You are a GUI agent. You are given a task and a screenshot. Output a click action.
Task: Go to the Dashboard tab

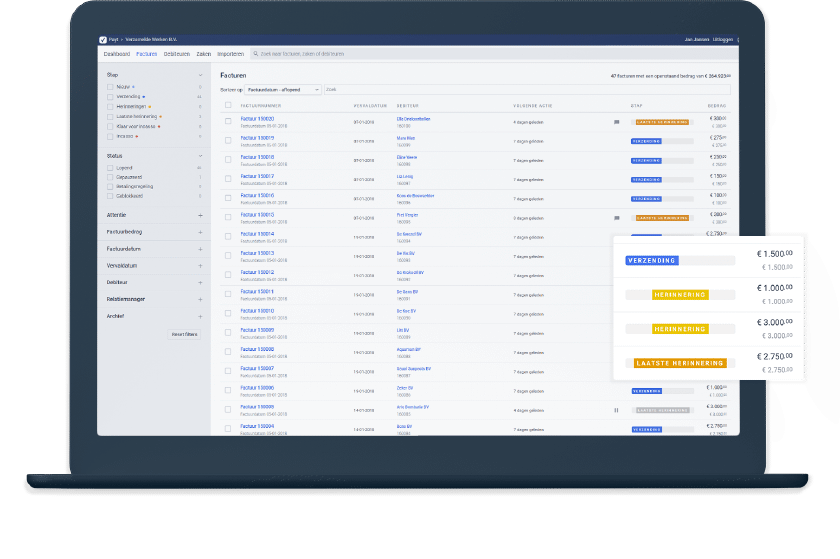(x=117, y=54)
